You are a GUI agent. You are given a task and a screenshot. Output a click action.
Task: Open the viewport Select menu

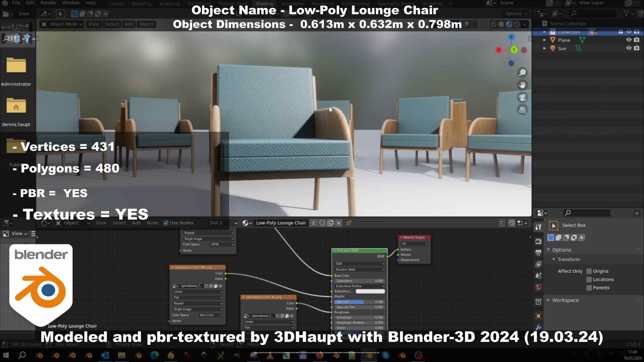tap(112, 24)
